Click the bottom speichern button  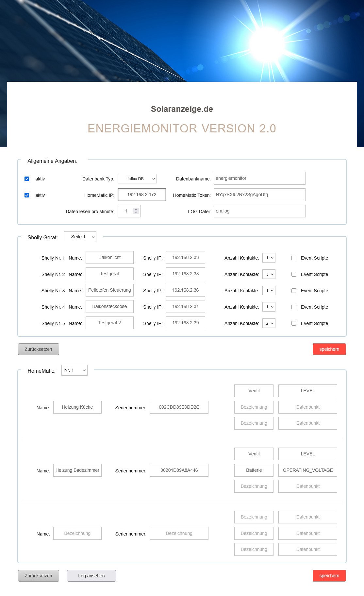coord(329,576)
